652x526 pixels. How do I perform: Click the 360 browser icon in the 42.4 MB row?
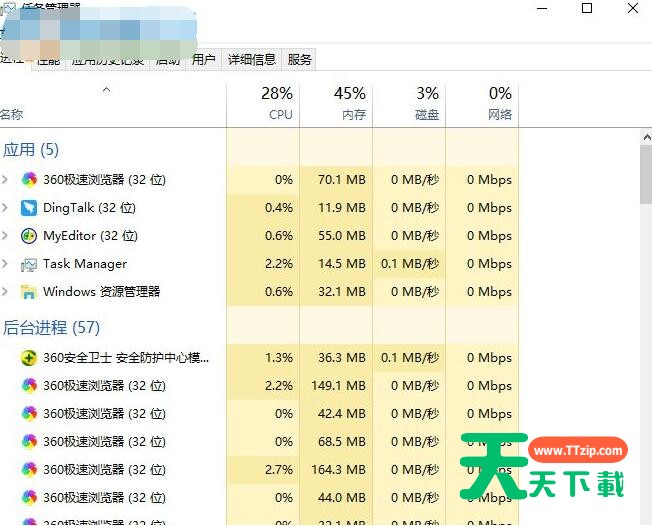click(29, 414)
